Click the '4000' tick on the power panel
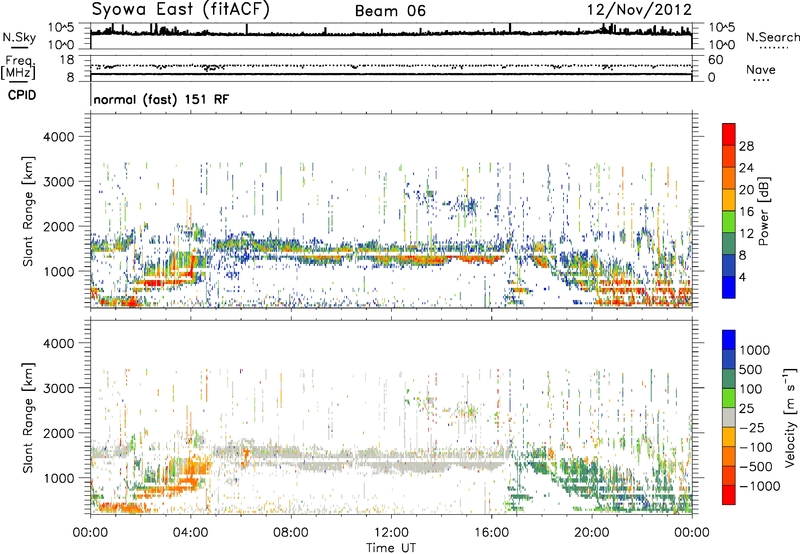 tap(59, 137)
